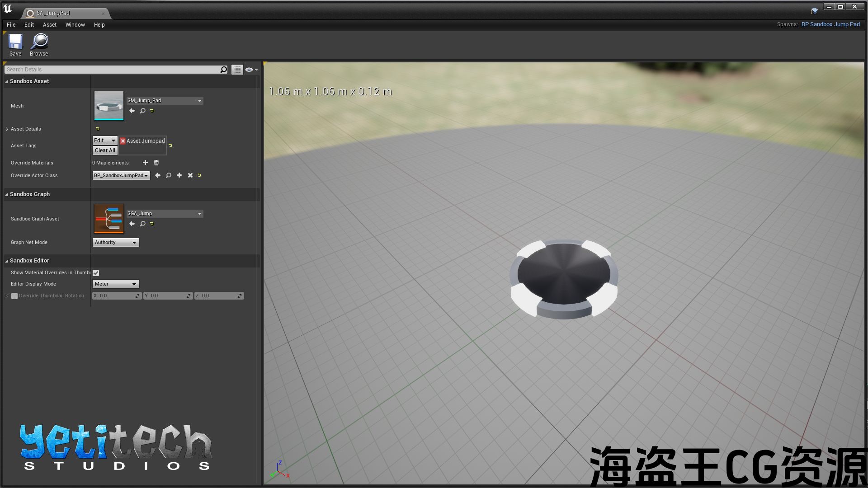Image resolution: width=868 pixels, height=488 pixels.
Task: Delete all Override Materials elements via trash icon
Action: (x=156, y=163)
